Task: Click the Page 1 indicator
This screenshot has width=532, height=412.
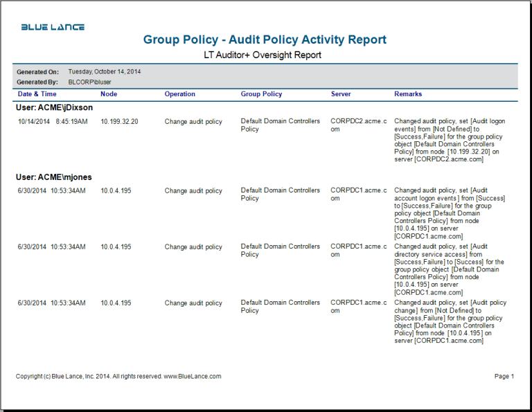Action: [x=504, y=377]
